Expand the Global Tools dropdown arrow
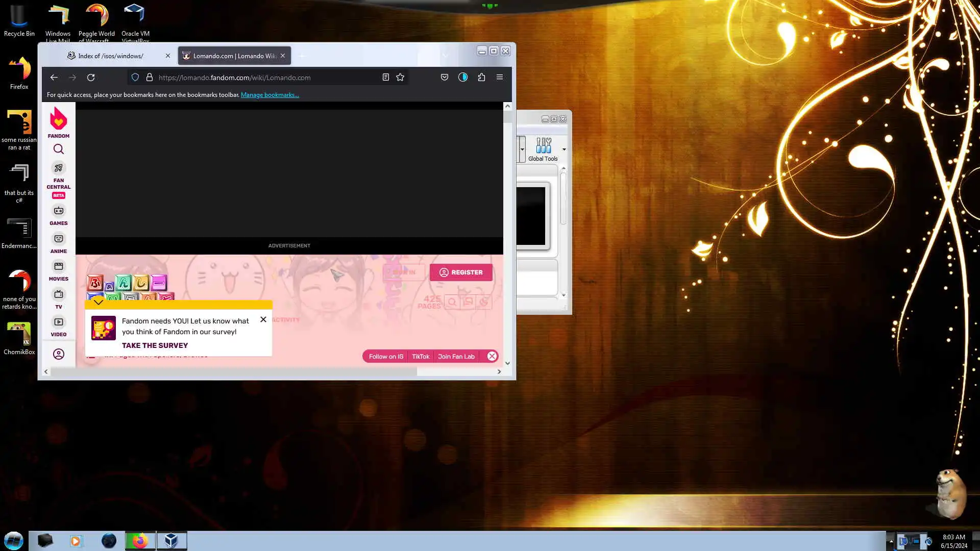The height and width of the screenshot is (551, 980). pos(564,149)
